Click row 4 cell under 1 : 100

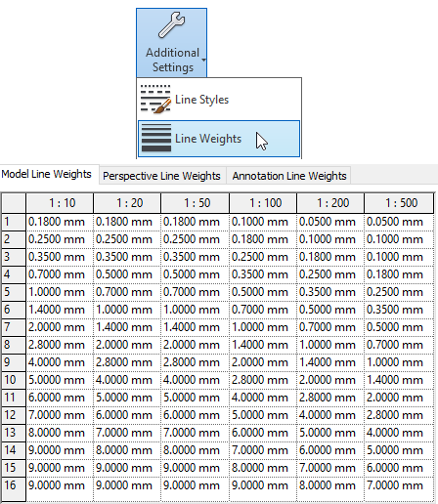coord(263,274)
